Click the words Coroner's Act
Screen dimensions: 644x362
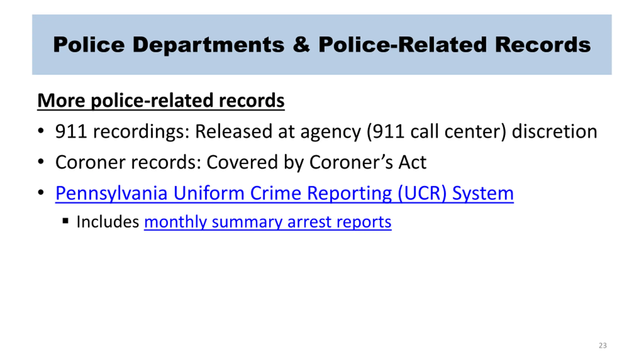[x=368, y=162]
